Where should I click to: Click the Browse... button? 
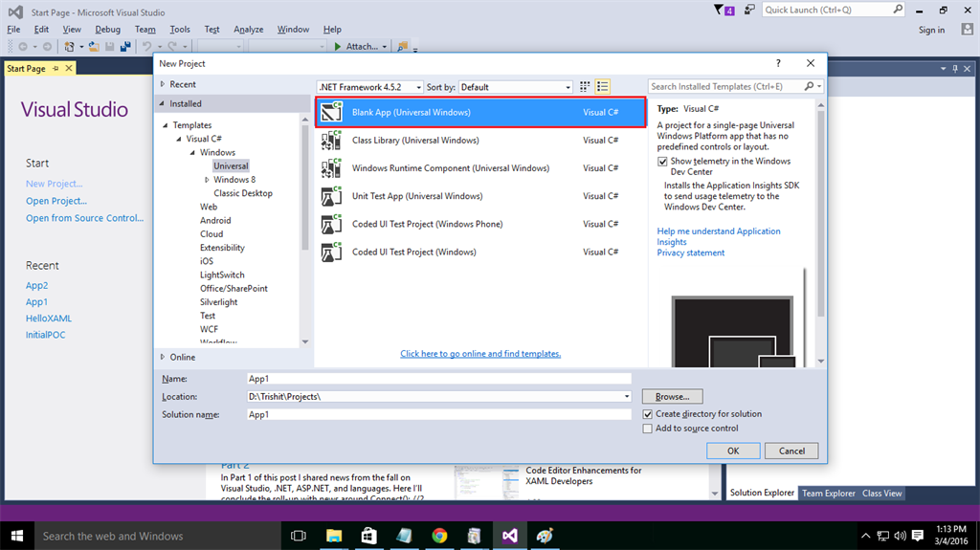(673, 396)
